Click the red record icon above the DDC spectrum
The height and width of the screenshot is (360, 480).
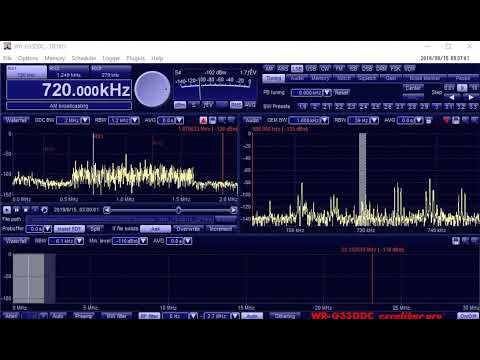[x=203, y=120]
